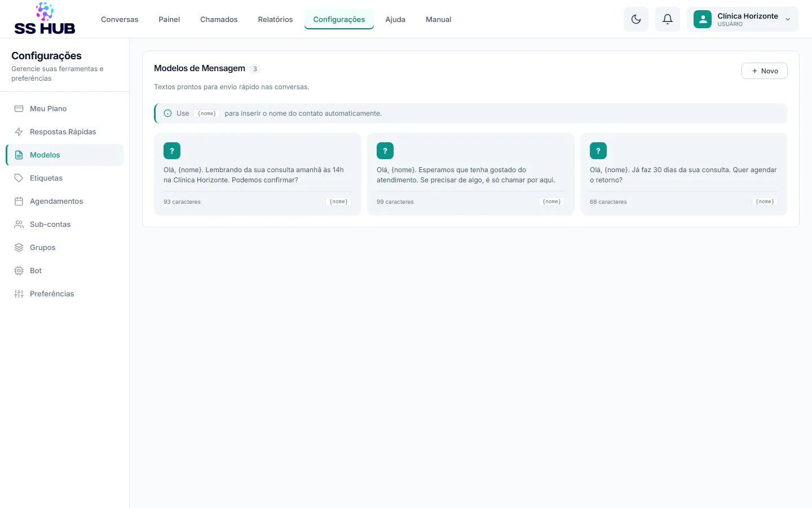Click the Bot chip icon
Screen dimensions: 812x508
[x=19, y=270]
